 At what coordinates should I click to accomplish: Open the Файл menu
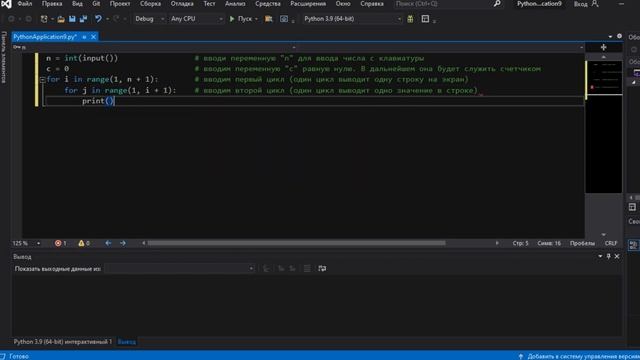[25, 4]
